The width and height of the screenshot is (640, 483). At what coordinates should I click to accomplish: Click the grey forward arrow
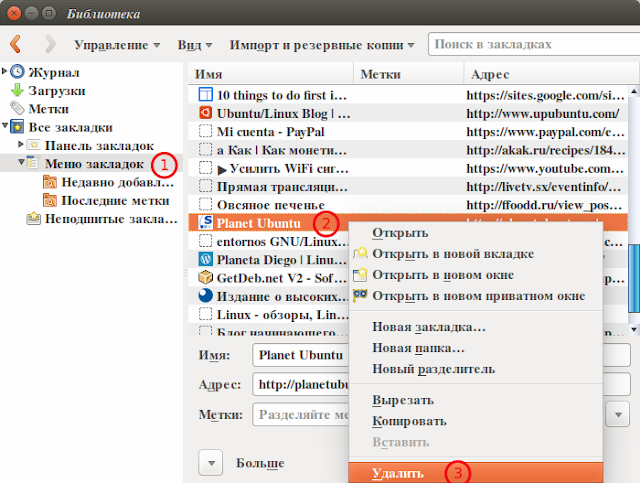50,44
